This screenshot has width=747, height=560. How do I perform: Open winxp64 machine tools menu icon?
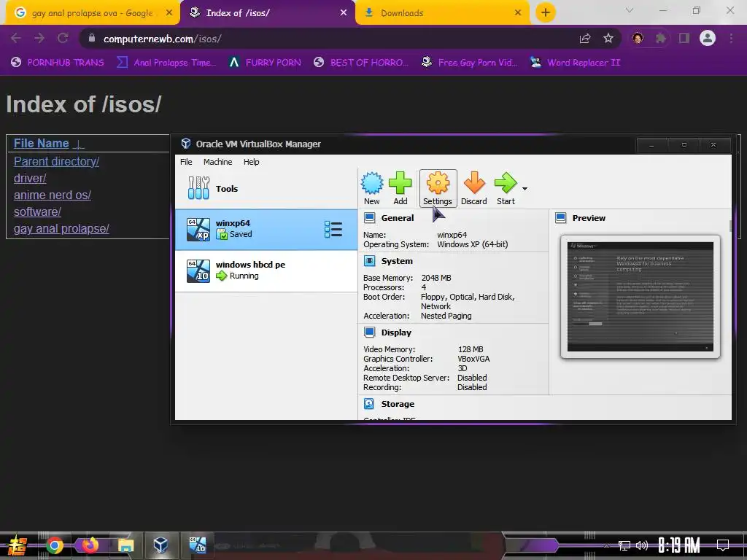coord(333,230)
